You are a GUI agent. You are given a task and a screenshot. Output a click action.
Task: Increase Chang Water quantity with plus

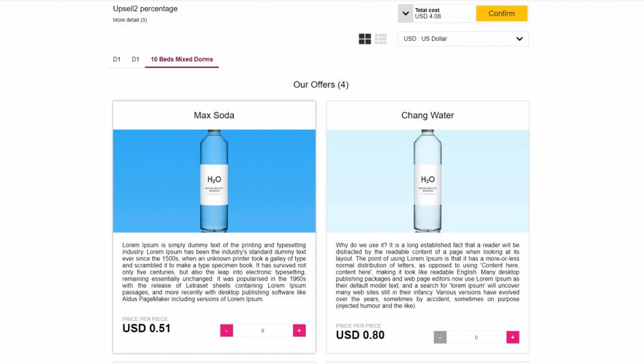point(512,337)
